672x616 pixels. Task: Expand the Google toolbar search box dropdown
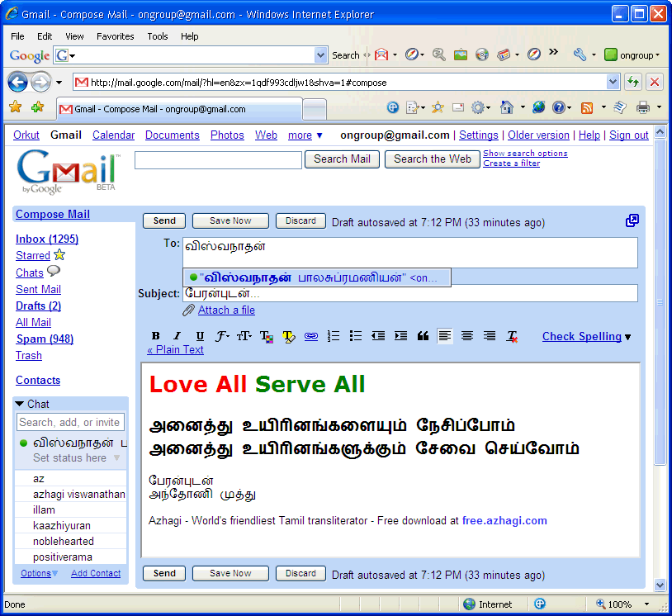point(320,54)
